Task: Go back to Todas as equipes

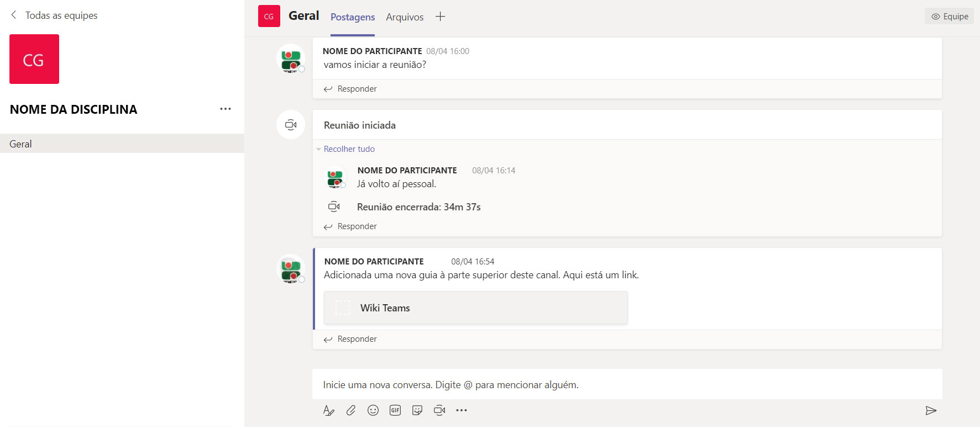Action: coord(54,15)
